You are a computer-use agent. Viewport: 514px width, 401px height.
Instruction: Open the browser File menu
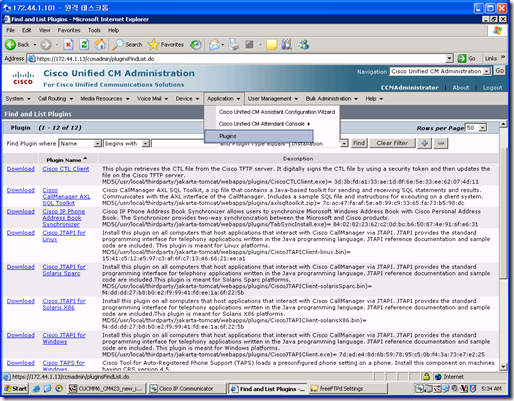10,30
